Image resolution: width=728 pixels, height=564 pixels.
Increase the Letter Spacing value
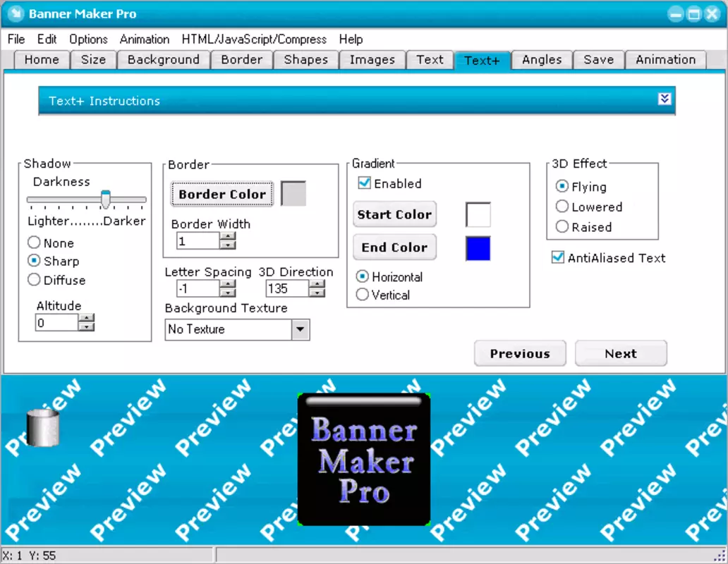click(227, 284)
